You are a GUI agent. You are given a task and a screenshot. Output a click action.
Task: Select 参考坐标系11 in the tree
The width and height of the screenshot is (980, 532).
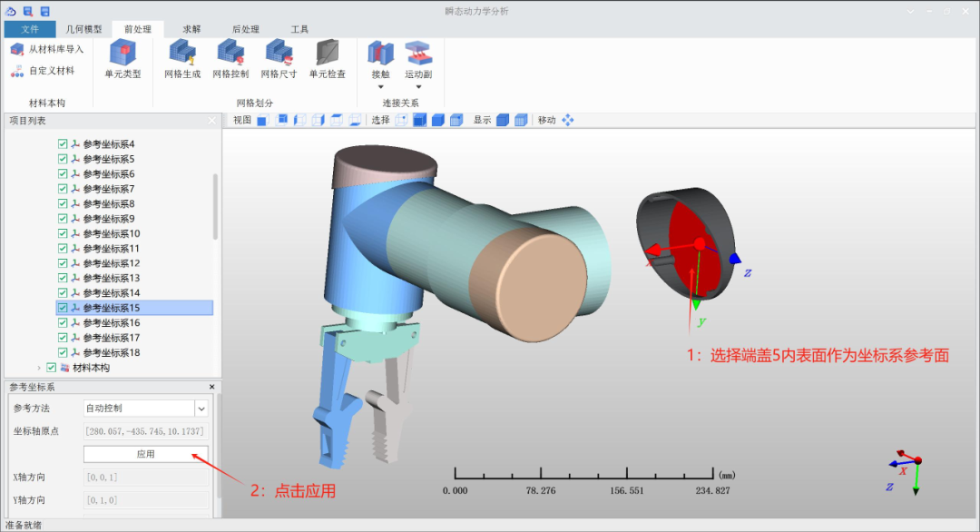pyautogui.click(x=112, y=248)
